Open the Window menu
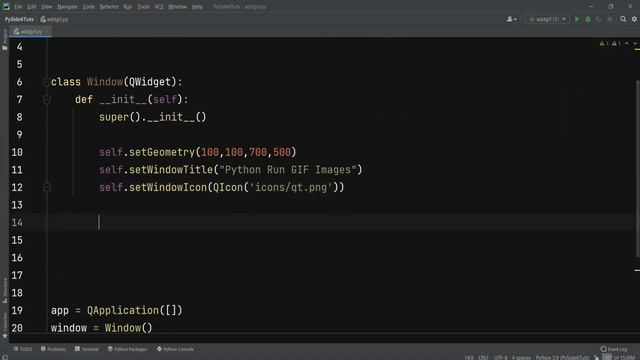Screen dimensions: 640x360 pos(178,7)
